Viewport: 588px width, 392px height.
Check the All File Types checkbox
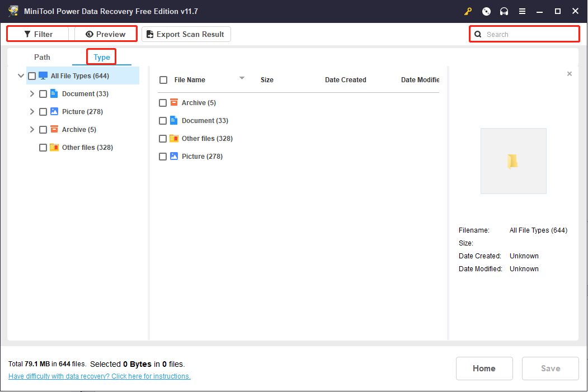tap(32, 75)
